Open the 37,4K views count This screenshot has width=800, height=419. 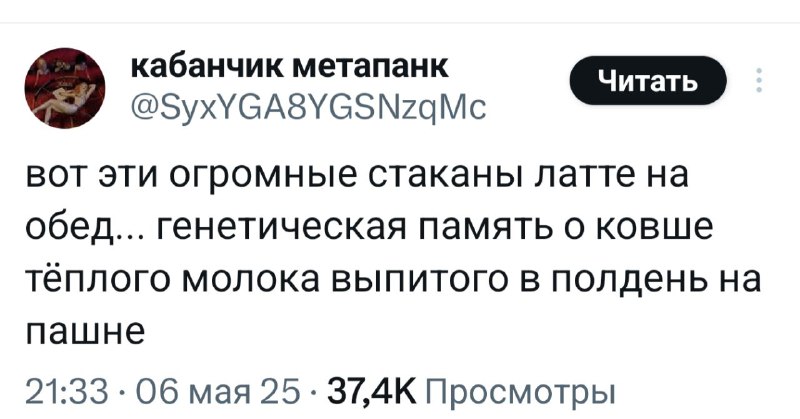click(373, 393)
